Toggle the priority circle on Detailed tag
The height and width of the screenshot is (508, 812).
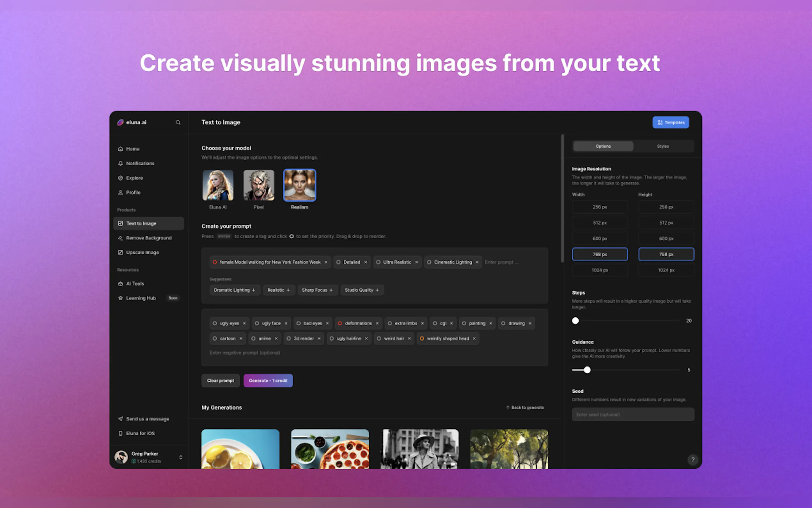click(x=338, y=262)
